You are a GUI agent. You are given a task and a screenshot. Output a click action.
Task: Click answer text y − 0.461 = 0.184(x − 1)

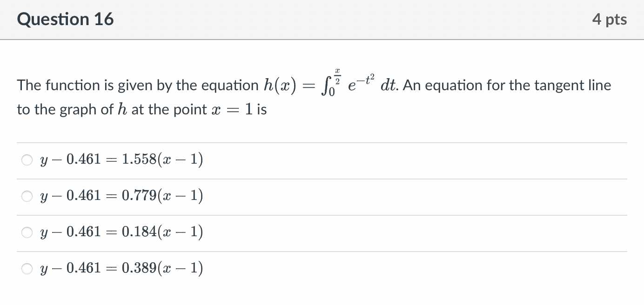coord(121,232)
